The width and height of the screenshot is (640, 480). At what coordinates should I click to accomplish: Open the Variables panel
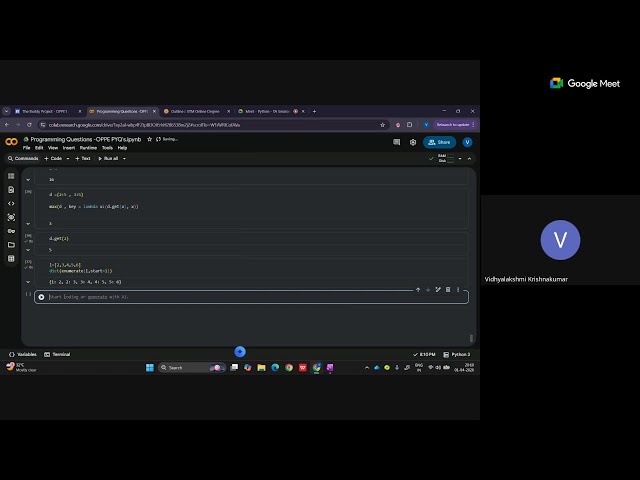pos(23,354)
